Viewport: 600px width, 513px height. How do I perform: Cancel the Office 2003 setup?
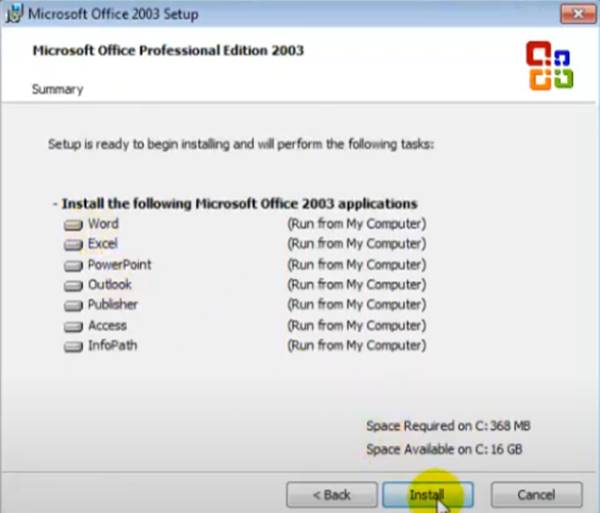pos(536,495)
